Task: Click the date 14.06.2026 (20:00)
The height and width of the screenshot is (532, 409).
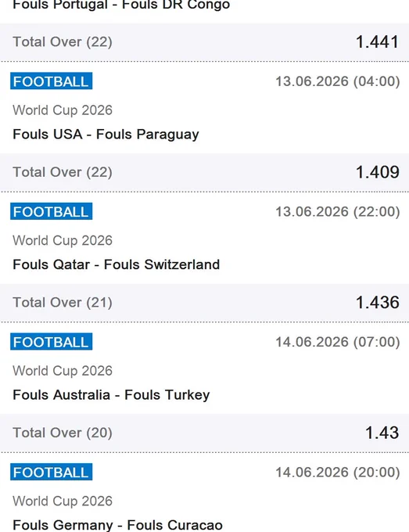Action: coord(337,473)
